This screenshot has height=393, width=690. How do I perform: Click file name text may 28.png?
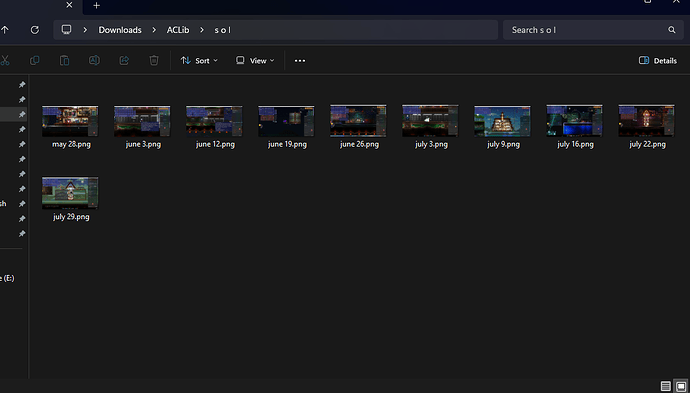coord(71,144)
